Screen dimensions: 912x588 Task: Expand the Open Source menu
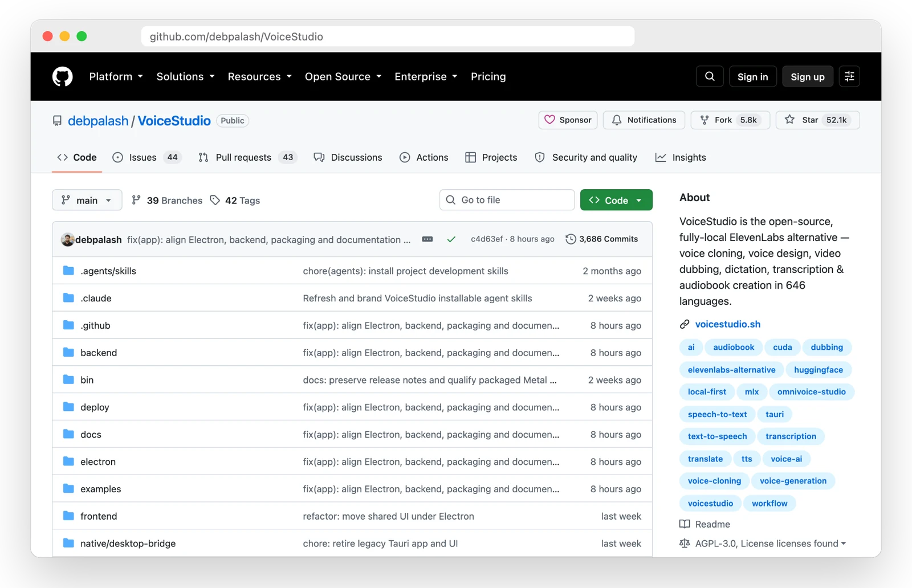[343, 76]
